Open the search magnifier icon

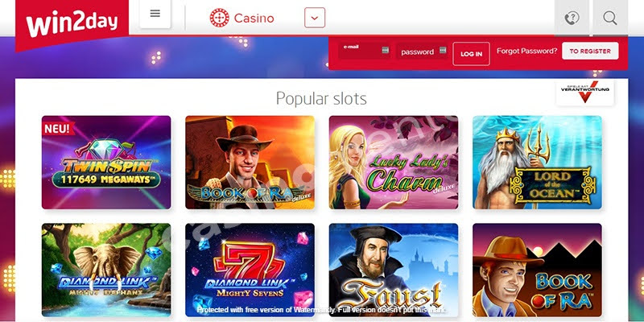610,18
